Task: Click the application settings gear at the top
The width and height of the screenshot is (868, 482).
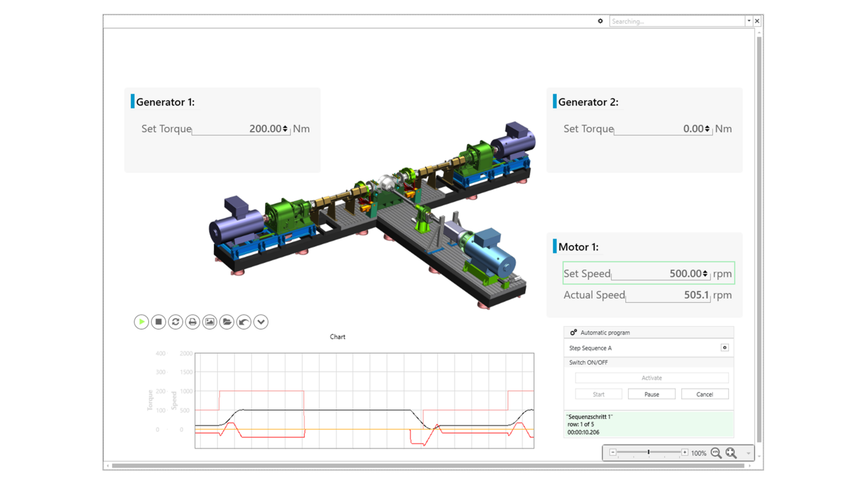Action: click(600, 21)
